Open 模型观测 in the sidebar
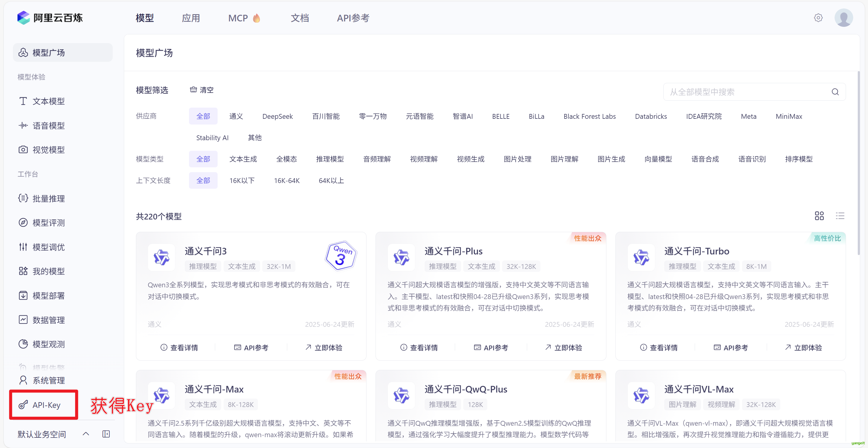The width and height of the screenshot is (868, 448). coord(63,344)
